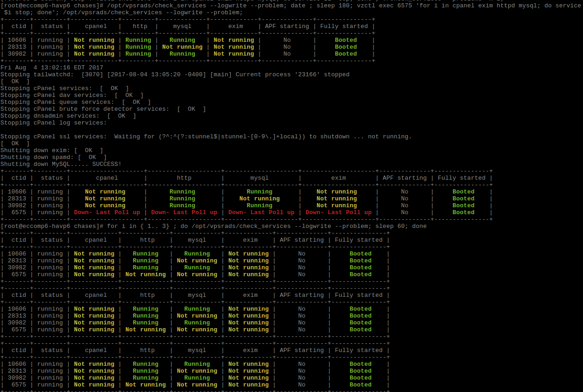Viewport: 583px width, 392px height.
Task: Click the 'for i in { 1.. 3}' command prompt
Action: click(138, 226)
